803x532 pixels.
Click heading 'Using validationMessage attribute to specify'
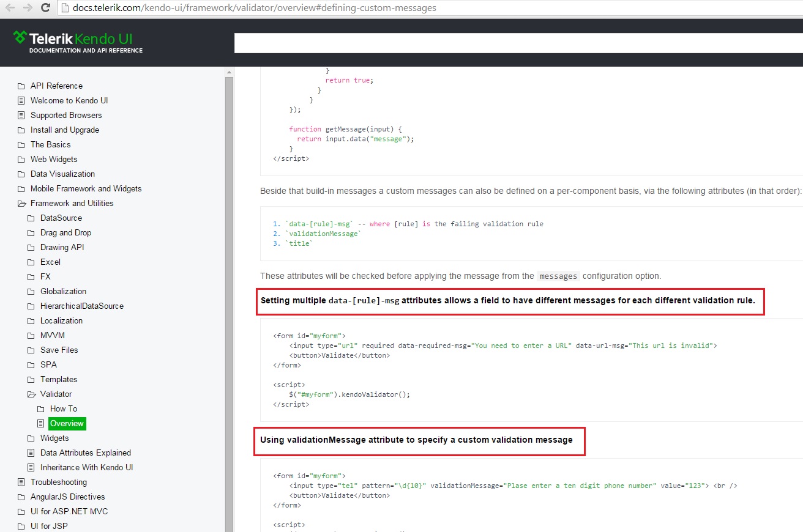(x=416, y=440)
